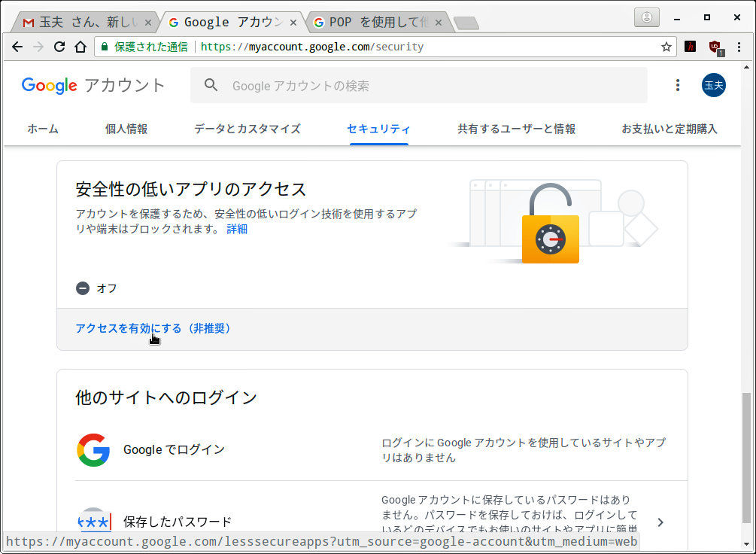Viewport: 756px width, 554px height.
Task: Expand 保存したパスワード with the chevron arrow
Action: coord(660,522)
